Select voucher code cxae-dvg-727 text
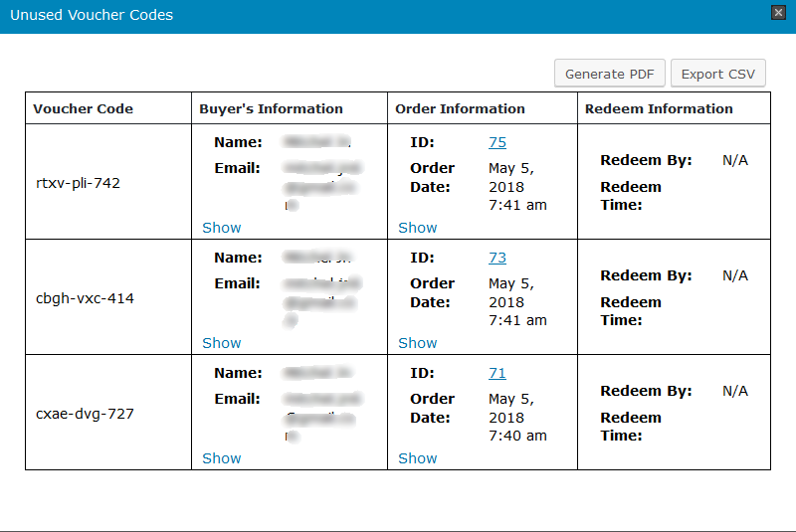The image size is (796, 532). pos(85,414)
